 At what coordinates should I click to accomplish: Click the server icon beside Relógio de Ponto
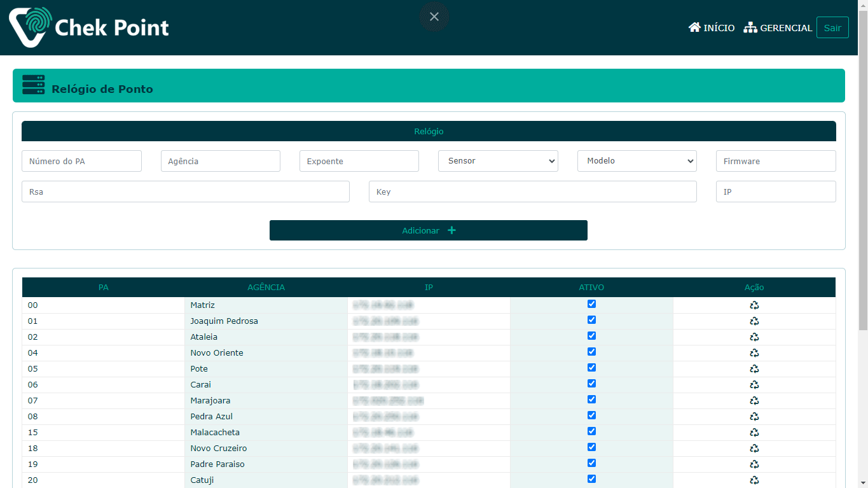[33, 85]
